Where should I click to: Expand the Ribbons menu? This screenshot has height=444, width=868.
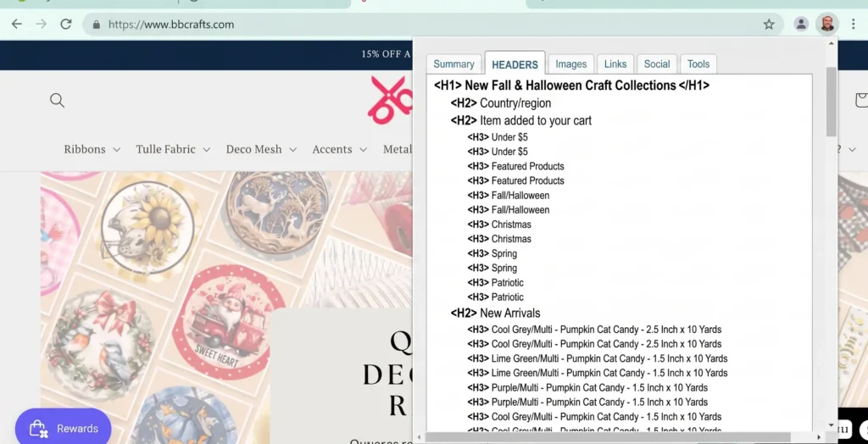92,149
